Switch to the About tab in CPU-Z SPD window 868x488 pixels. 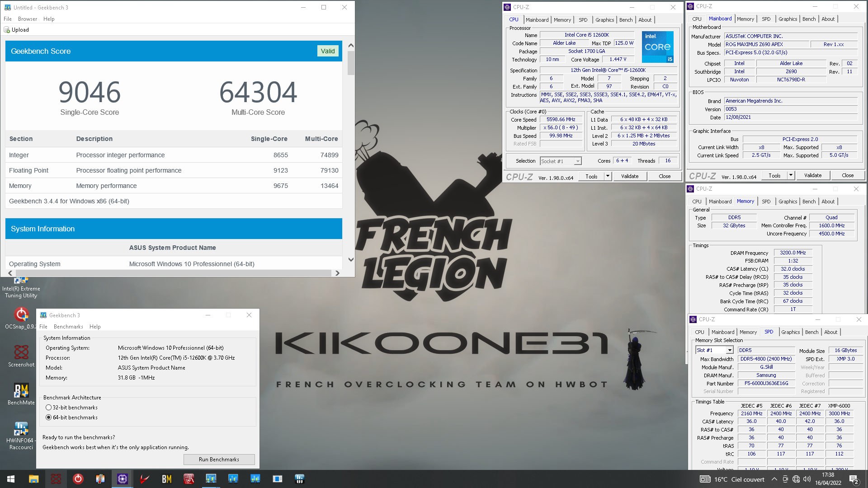pyautogui.click(x=830, y=332)
